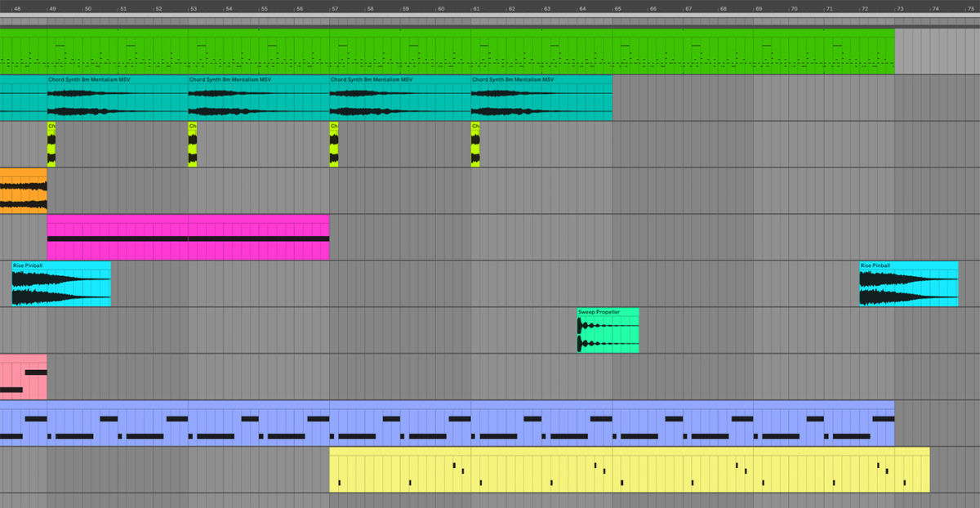Select the blue-violet MIDI clip at bar 61
The image size is (980, 508).
coord(541,424)
